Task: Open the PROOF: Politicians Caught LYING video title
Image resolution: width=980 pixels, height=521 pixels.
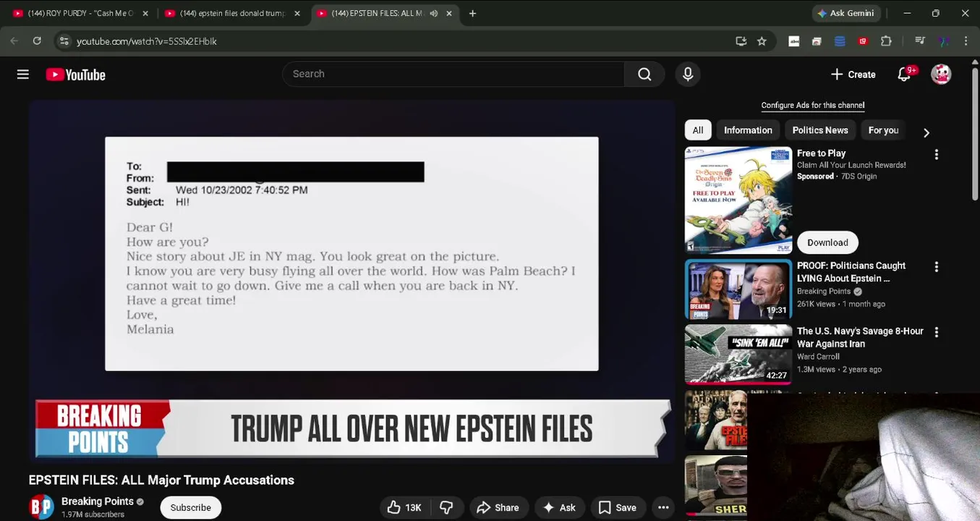Action: tap(851, 272)
